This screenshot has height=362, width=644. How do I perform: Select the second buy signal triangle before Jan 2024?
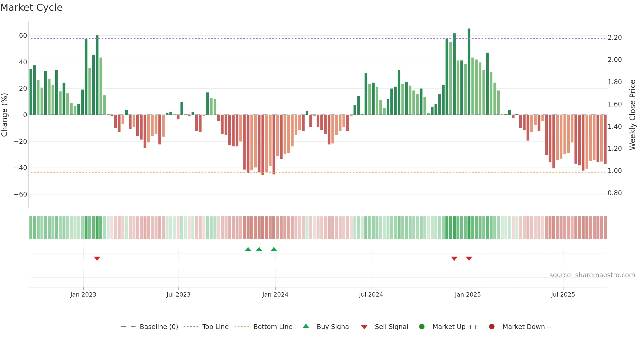point(259,249)
